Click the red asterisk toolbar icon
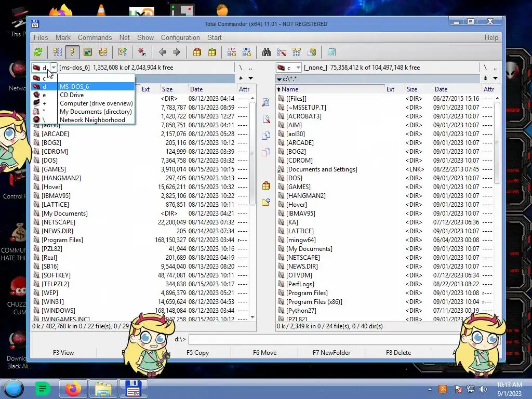 click(x=142, y=52)
